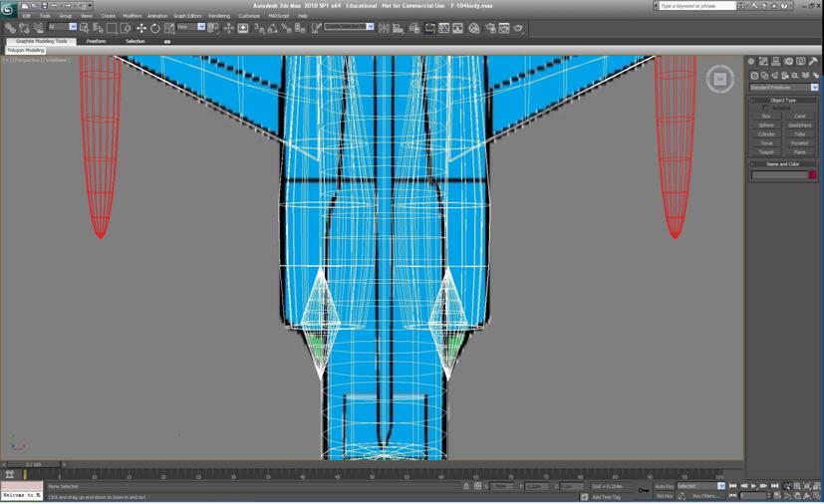Image resolution: width=824 pixels, height=504 pixels.
Task: Click the search keyword input field
Action: tap(697, 6)
